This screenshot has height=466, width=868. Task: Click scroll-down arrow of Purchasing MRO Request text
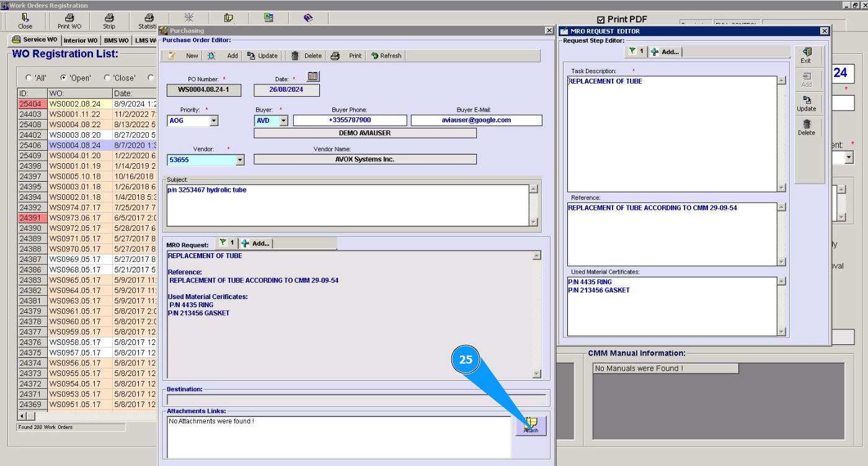(537, 374)
